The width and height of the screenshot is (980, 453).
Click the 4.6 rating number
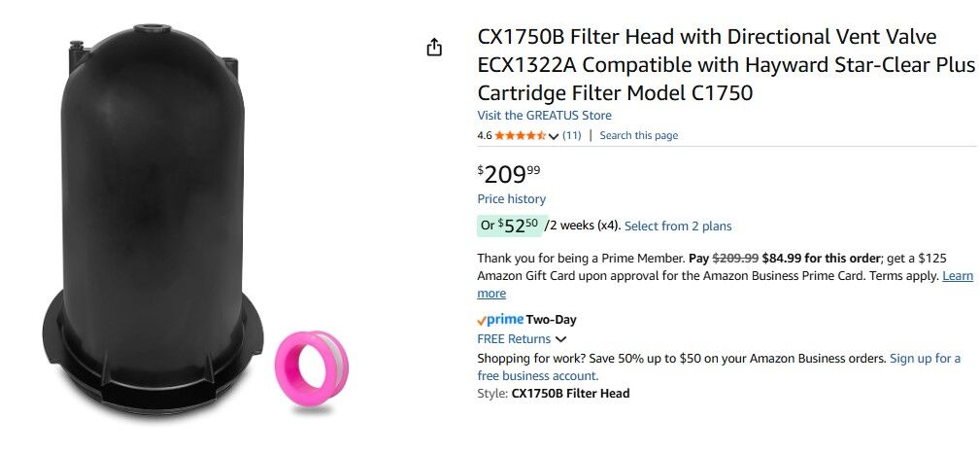coord(485,136)
